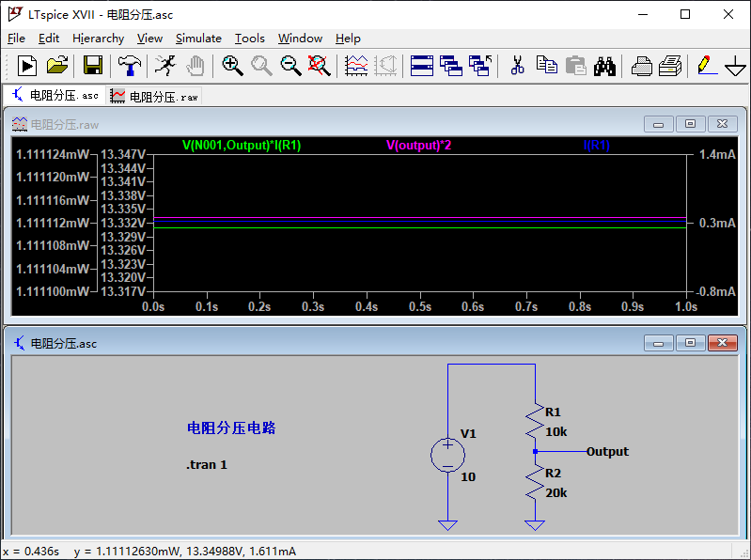Save the schematic with the floppy disk icon

point(92,65)
